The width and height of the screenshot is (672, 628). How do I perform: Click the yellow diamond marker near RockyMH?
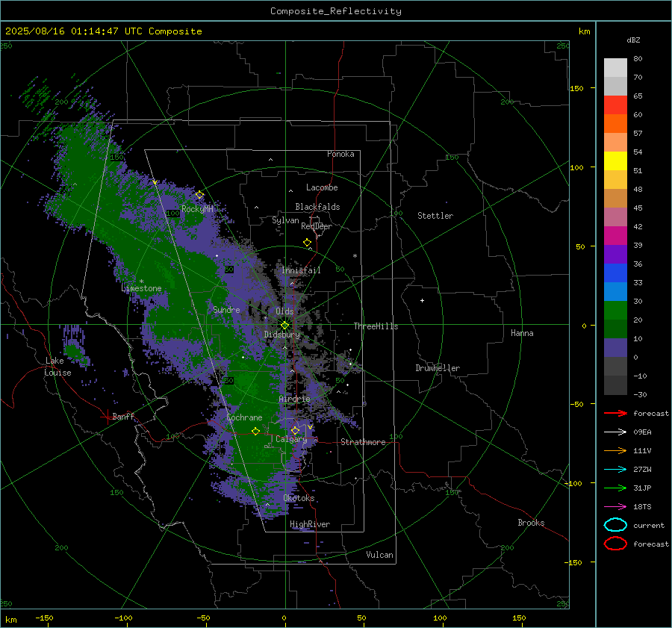pos(199,195)
